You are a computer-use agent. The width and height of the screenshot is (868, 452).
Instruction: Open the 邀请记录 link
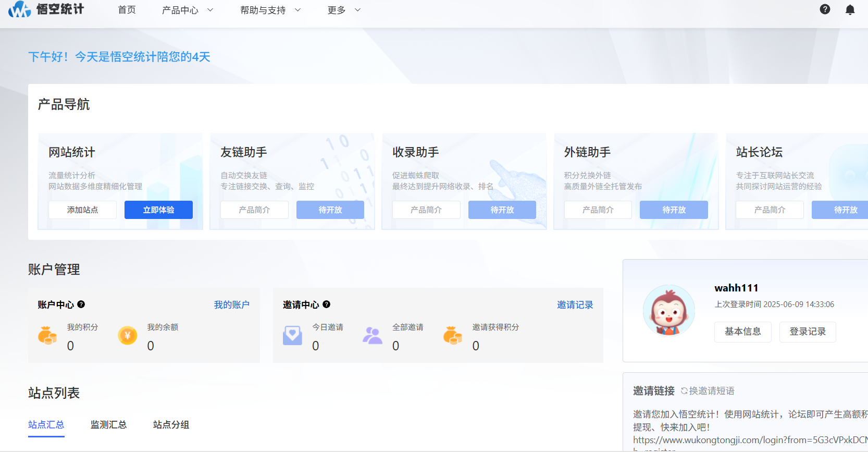(575, 305)
